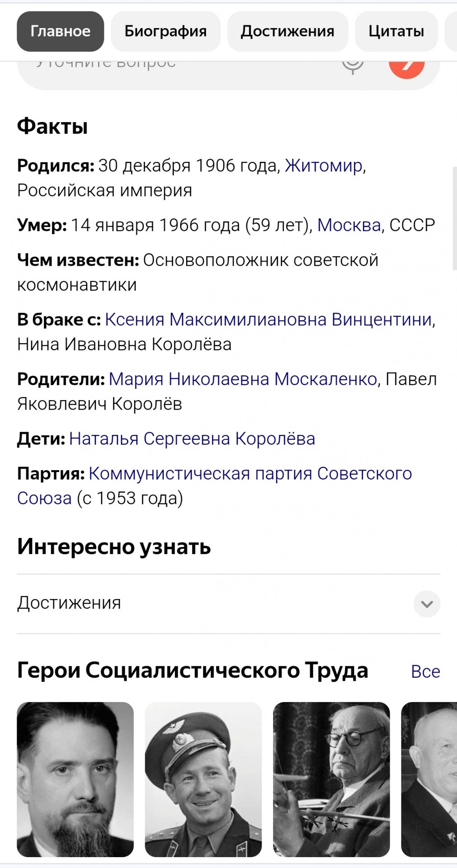This screenshot has height=868, width=457.
Task: Open the Житомир link
Action: tap(324, 166)
